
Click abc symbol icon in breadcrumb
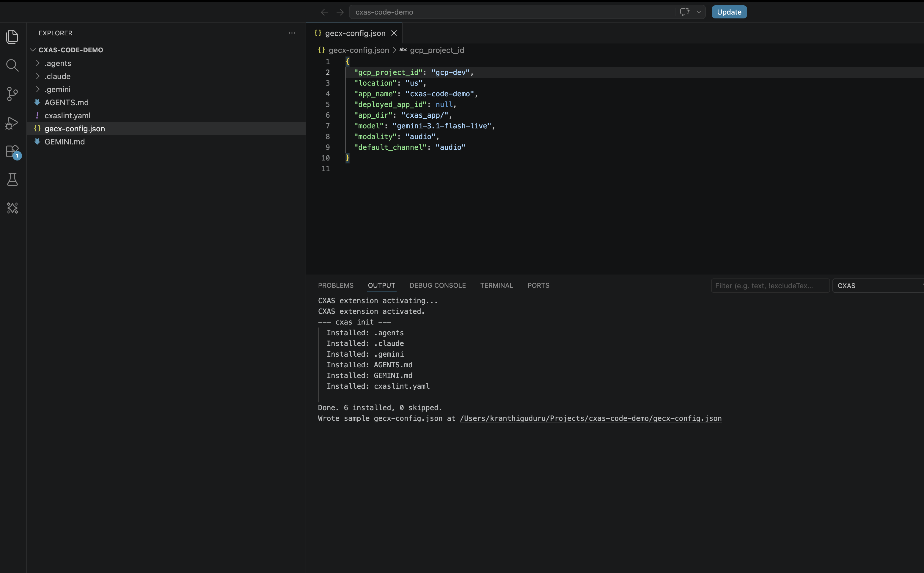pyautogui.click(x=403, y=50)
